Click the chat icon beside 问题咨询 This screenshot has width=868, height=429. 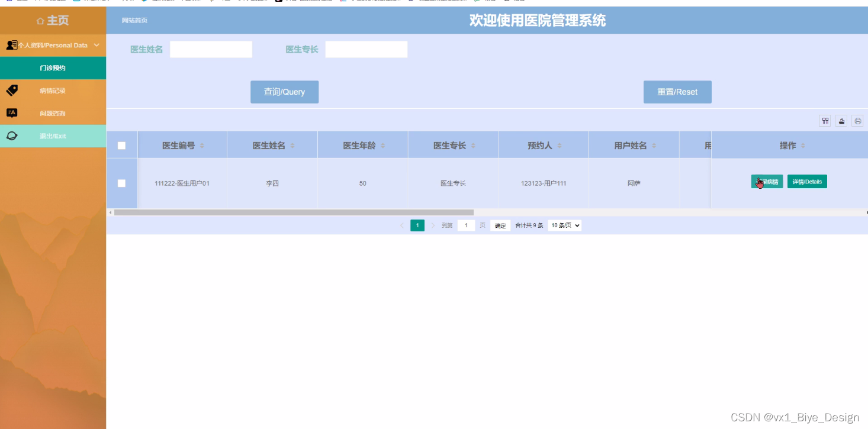12,113
